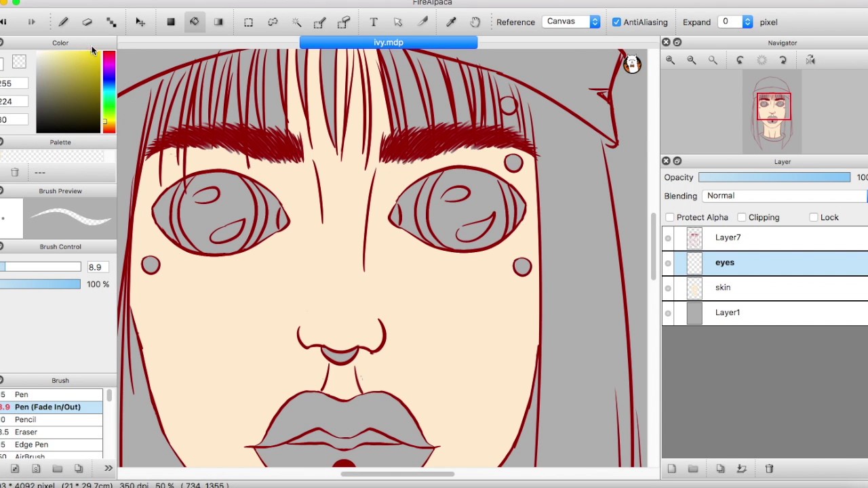Hide the skin layer
This screenshot has height=488, width=868.
668,288
